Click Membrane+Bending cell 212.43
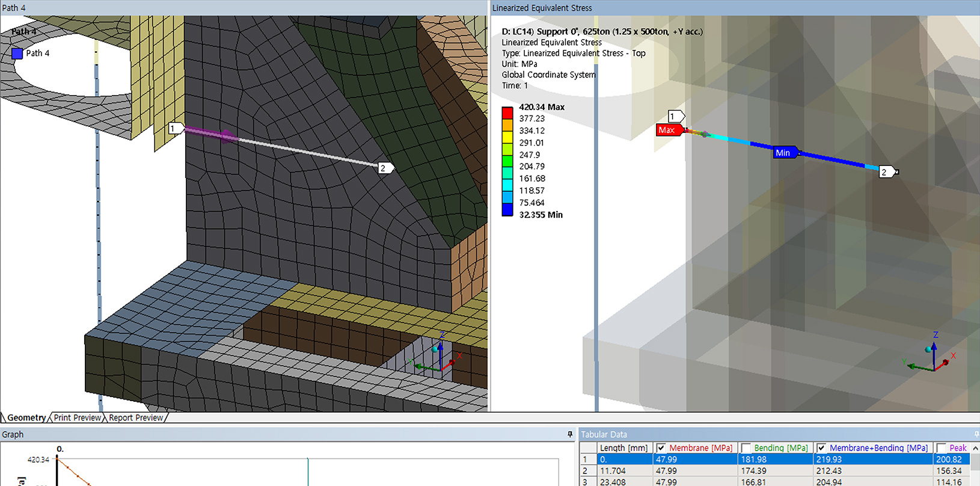Image resolution: width=980 pixels, height=486 pixels. tap(873, 471)
